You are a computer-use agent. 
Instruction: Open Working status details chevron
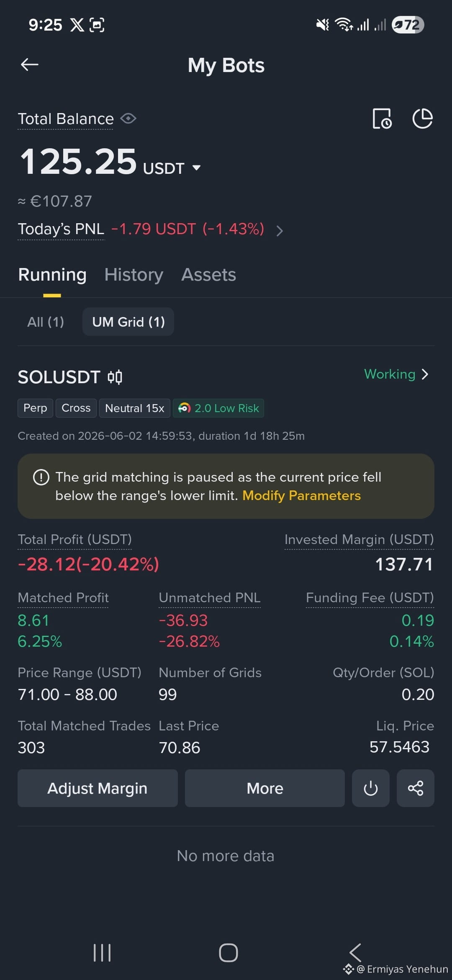(x=425, y=374)
